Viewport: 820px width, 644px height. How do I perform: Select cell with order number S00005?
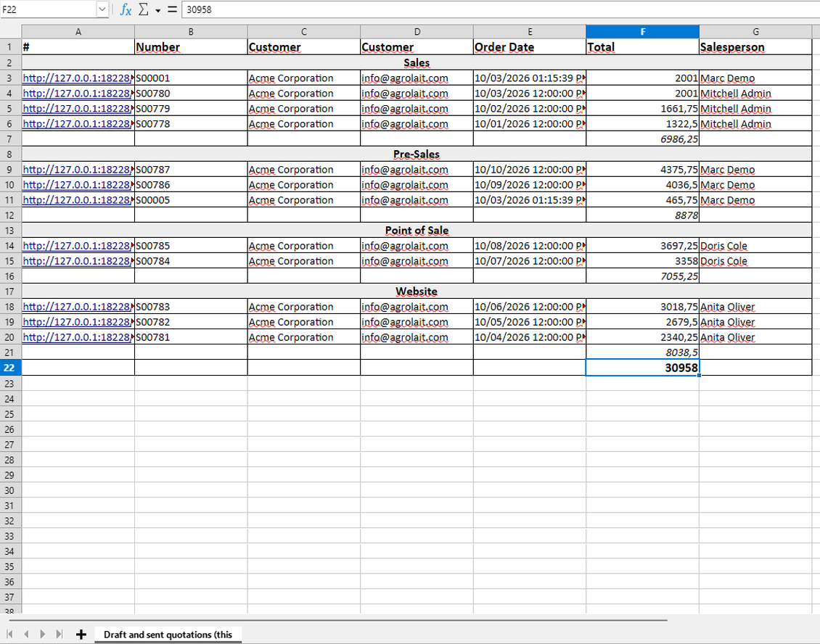click(191, 200)
